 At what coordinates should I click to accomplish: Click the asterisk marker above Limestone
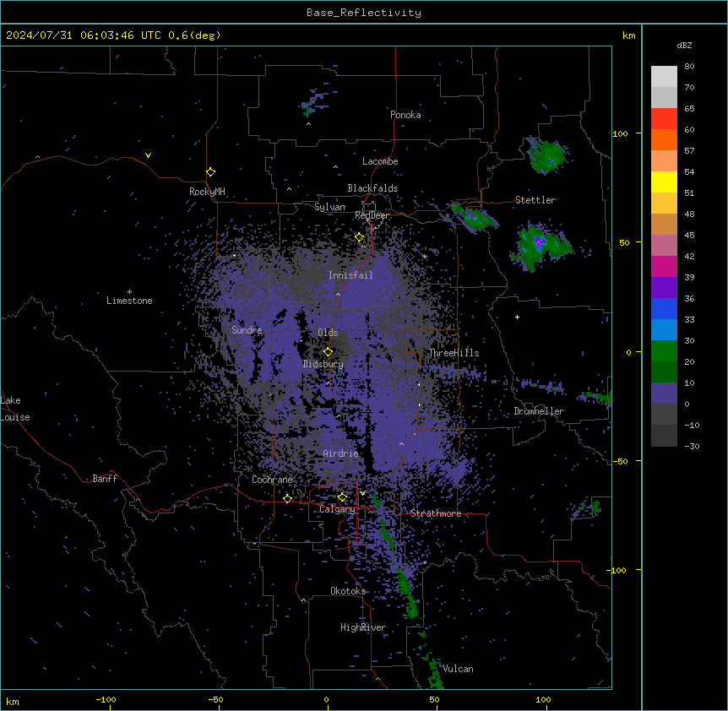tap(129, 292)
